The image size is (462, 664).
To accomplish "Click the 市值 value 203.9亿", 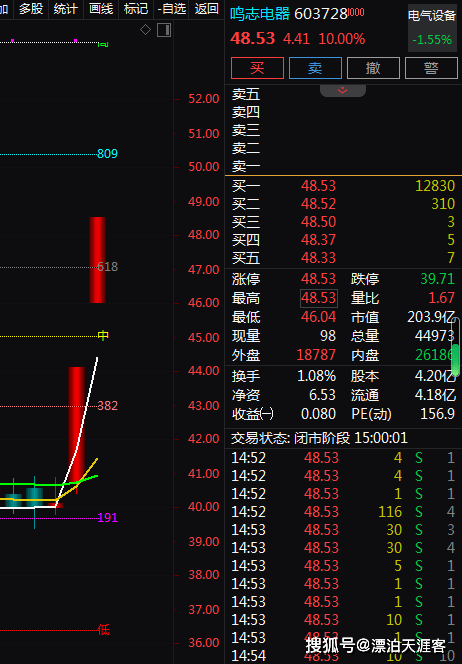I will point(431,317).
